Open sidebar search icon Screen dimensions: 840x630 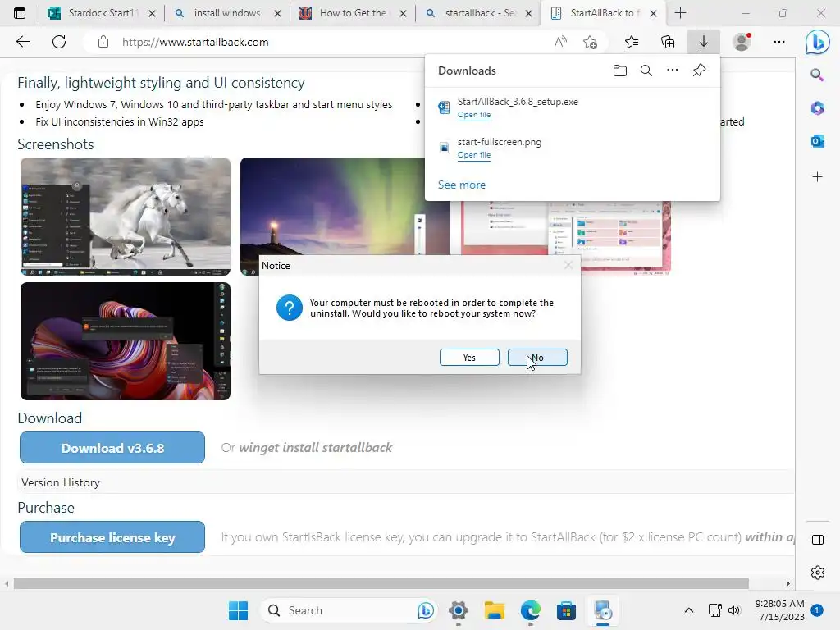coord(817,75)
